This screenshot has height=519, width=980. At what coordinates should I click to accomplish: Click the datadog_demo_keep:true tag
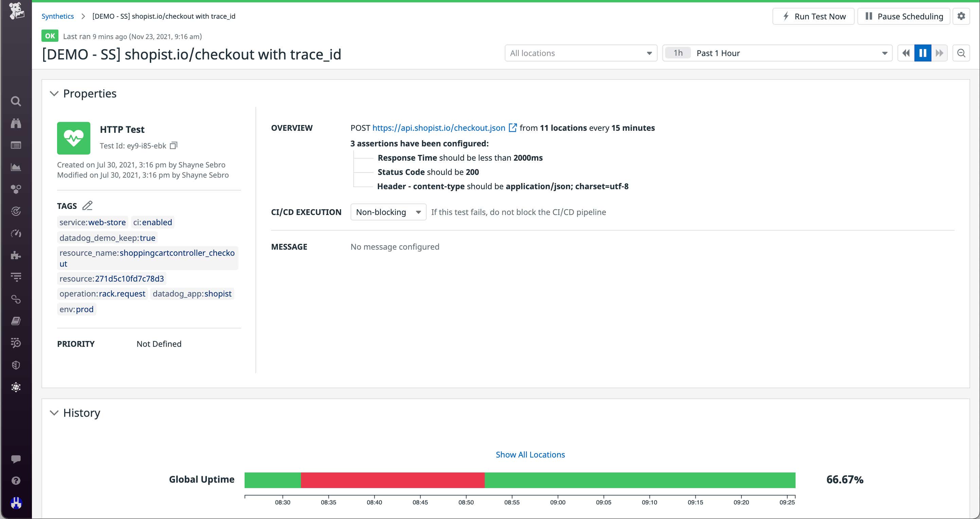pos(107,238)
